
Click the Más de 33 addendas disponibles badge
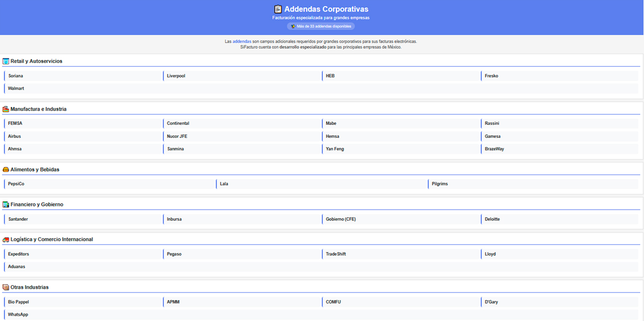click(321, 27)
